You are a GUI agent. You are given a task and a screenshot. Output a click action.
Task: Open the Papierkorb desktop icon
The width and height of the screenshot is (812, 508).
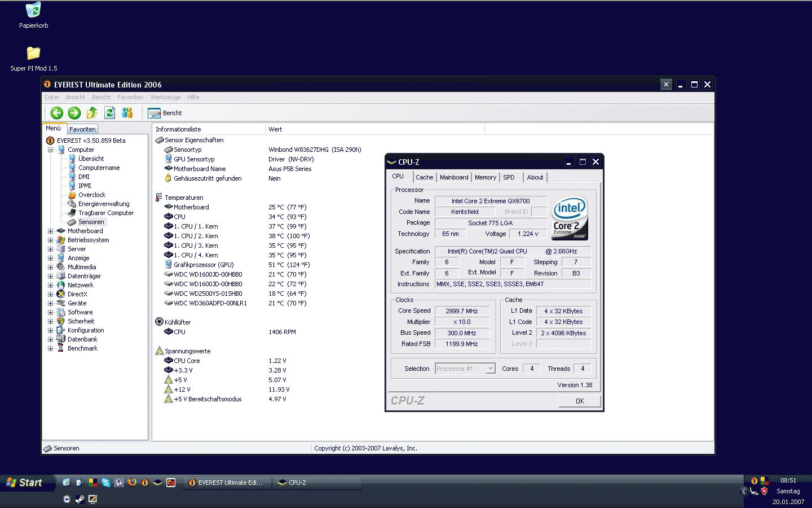point(33,15)
